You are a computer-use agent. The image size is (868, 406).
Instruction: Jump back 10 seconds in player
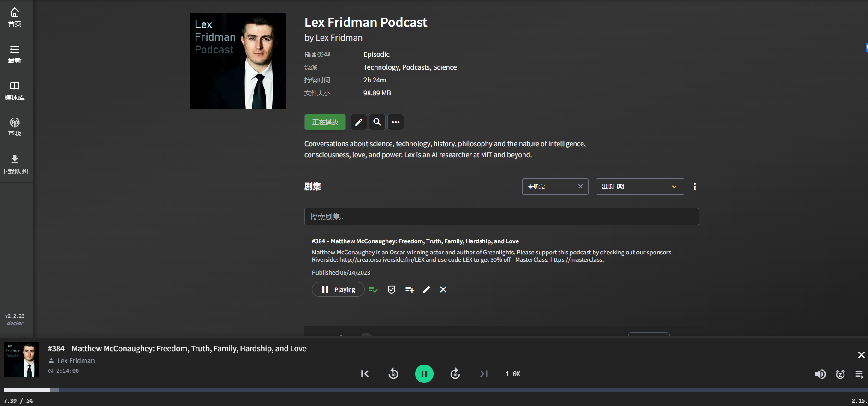[x=393, y=374]
